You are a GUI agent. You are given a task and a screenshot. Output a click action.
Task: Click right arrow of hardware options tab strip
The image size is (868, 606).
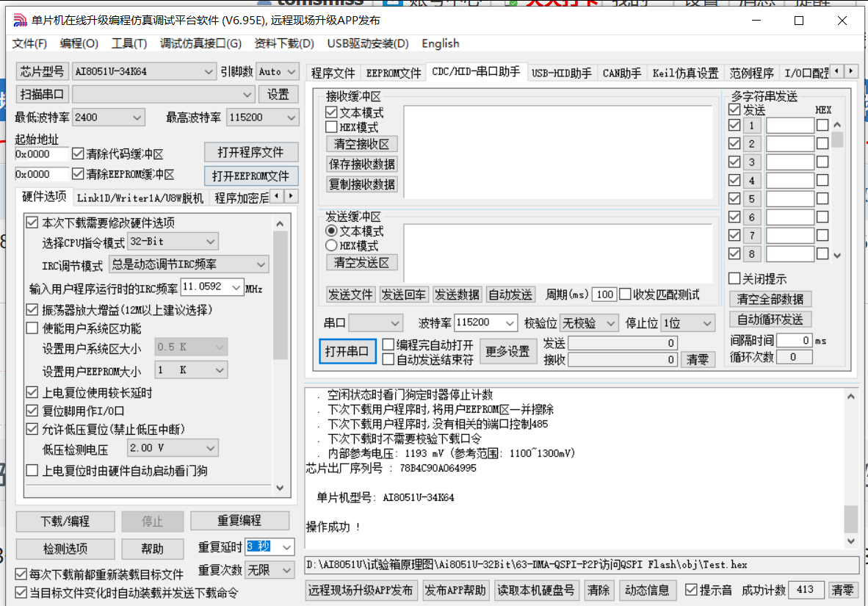coord(292,195)
